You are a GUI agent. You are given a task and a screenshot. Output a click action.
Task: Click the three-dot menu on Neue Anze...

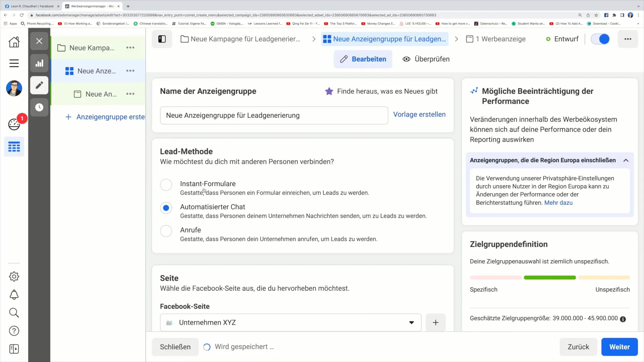coord(130,71)
